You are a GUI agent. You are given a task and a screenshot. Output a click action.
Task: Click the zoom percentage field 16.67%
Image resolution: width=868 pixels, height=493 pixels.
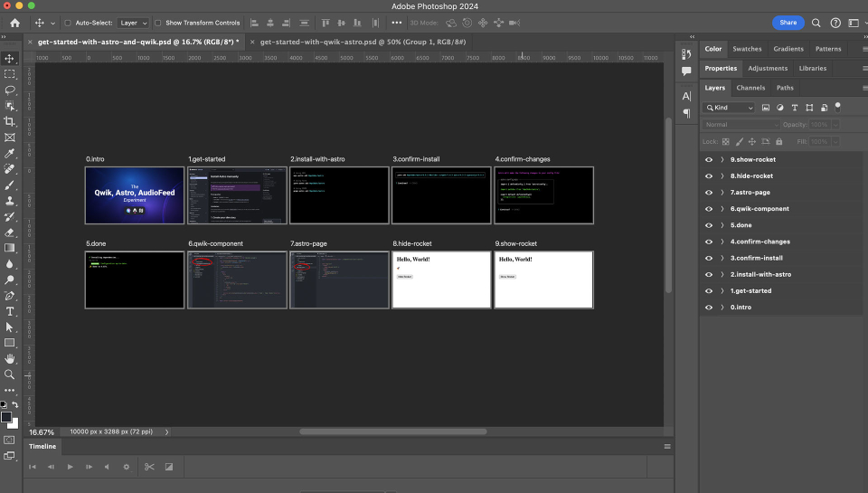tap(42, 432)
